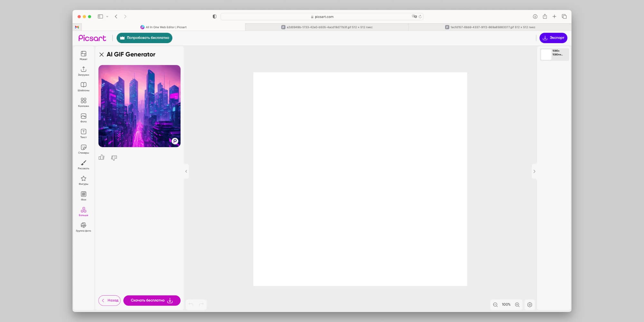Select the generated neon city GIF thumbnail
The height and width of the screenshot is (322, 644).
[139, 106]
